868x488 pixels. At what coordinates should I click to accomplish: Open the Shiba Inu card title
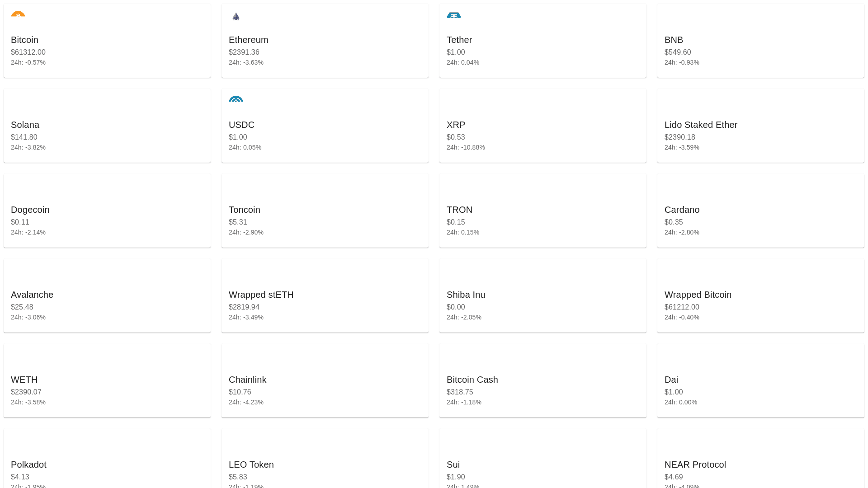point(466,295)
